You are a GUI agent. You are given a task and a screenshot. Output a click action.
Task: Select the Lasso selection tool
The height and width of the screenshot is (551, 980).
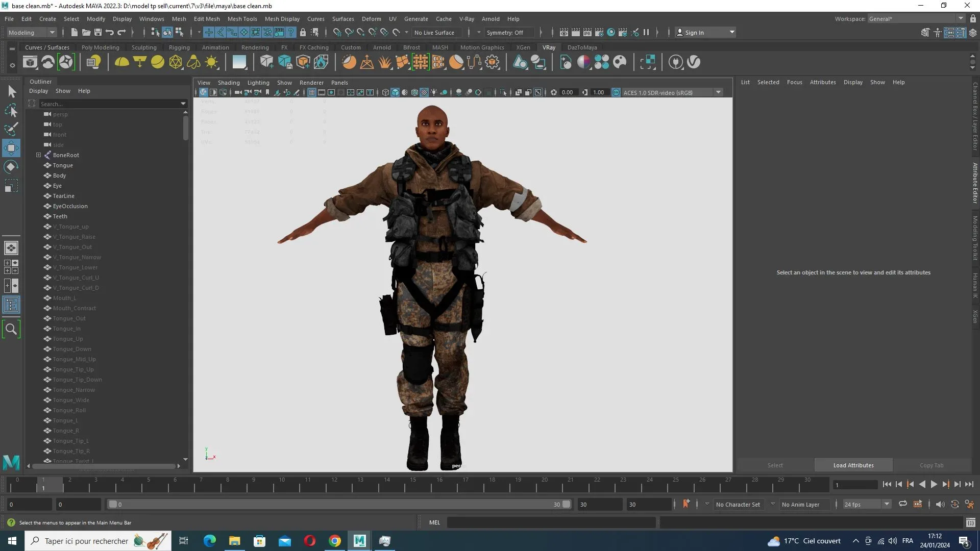click(11, 111)
